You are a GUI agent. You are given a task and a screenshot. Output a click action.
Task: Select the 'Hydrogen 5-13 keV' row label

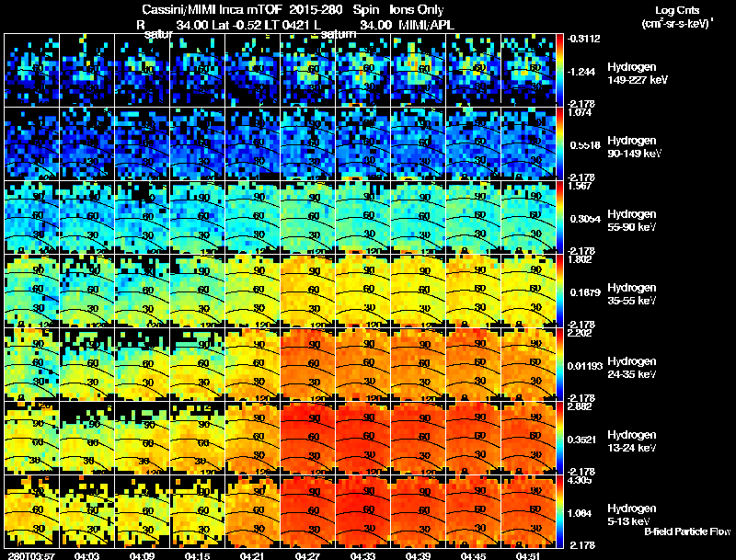[x=632, y=515]
